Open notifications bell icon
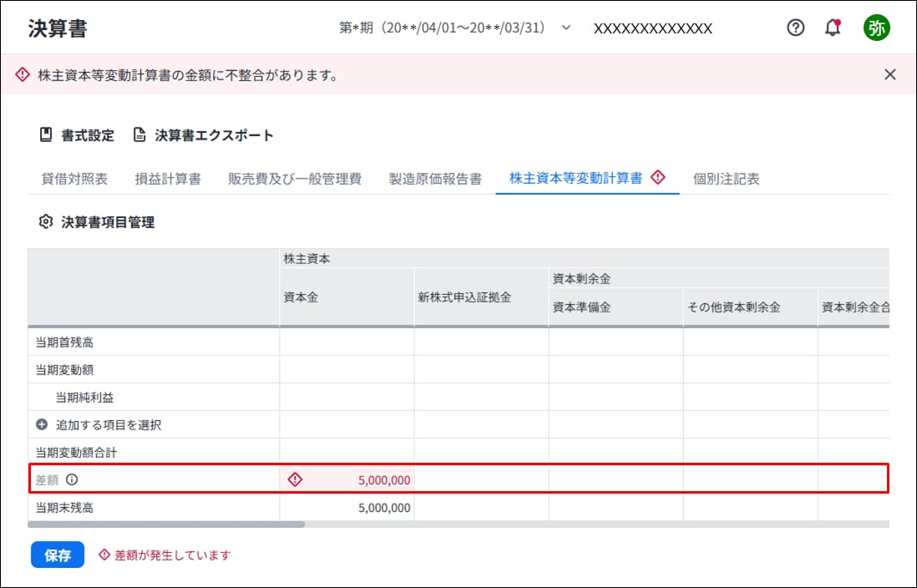Viewport: 917px width, 588px height. (833, 28)
